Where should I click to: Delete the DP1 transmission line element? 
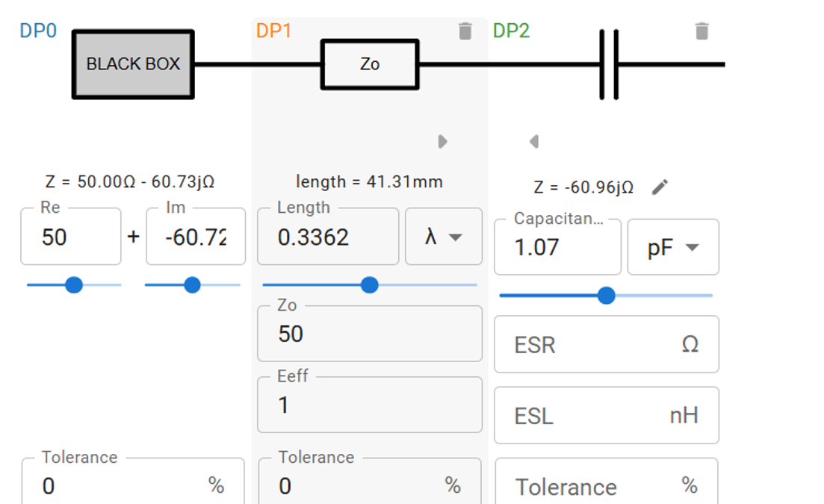pos(465,31)
